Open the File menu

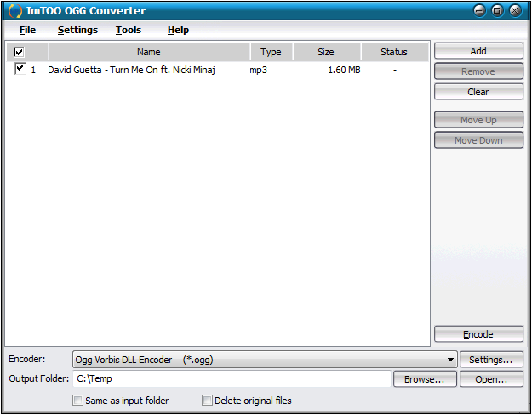27,30
